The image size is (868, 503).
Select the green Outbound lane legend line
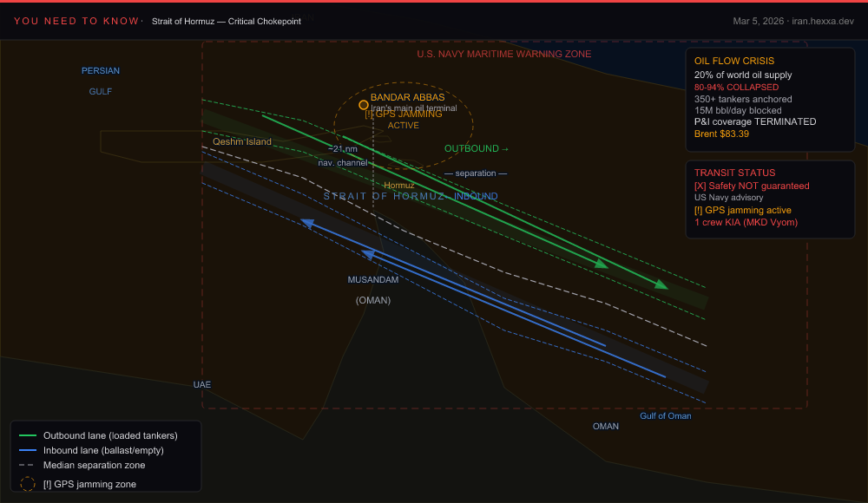[28, 435]
